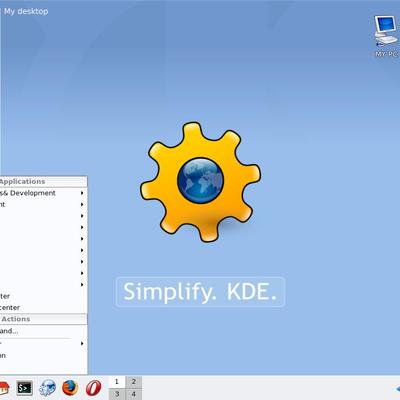Choose the Actions entry ending in 'en'

(43, 355)
